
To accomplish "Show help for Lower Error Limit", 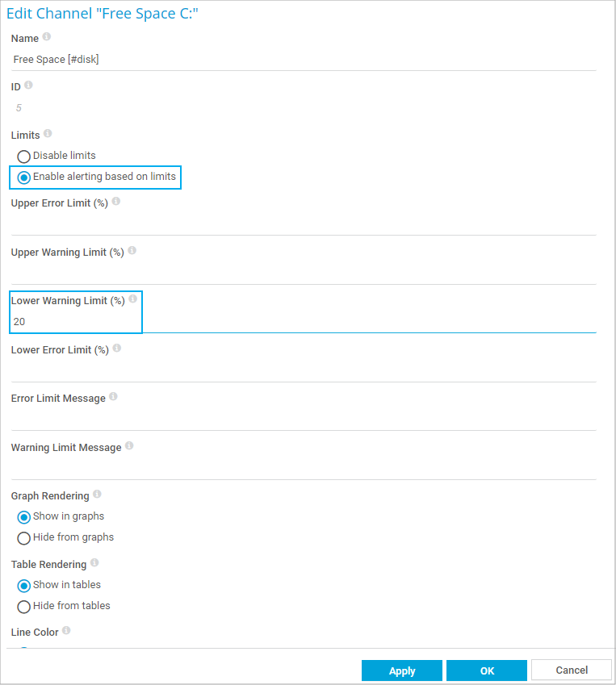I will (117, 349).
